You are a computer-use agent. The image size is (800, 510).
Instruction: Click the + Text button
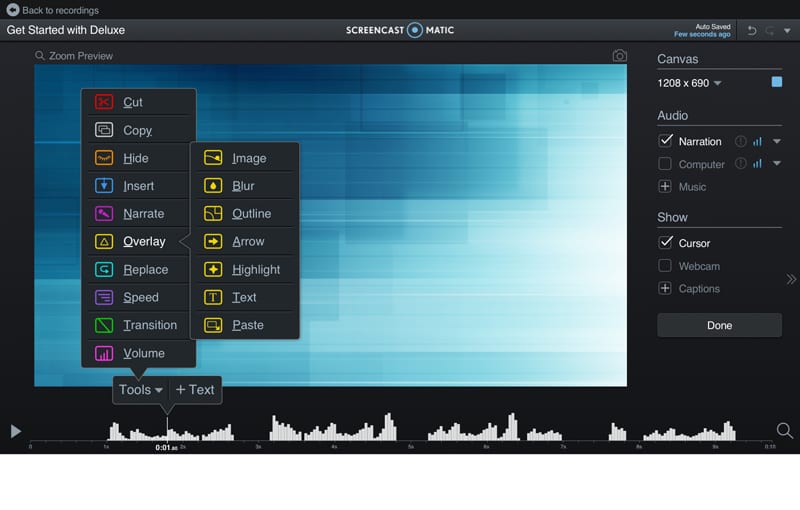tap(195, 390)
